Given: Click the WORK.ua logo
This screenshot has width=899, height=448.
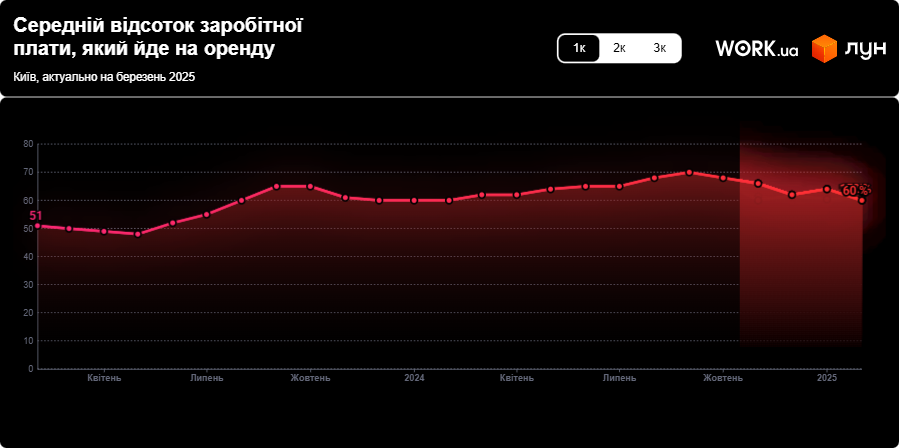Looking at the screenshot, I should pos(756,49).
